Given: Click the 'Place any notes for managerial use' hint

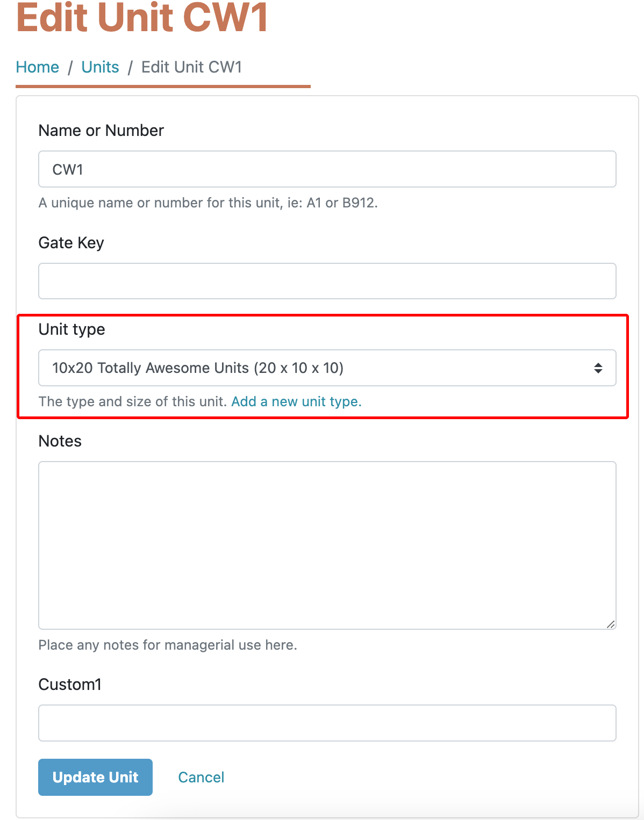Looking at the screenshot, I should [x=168, y=645].
